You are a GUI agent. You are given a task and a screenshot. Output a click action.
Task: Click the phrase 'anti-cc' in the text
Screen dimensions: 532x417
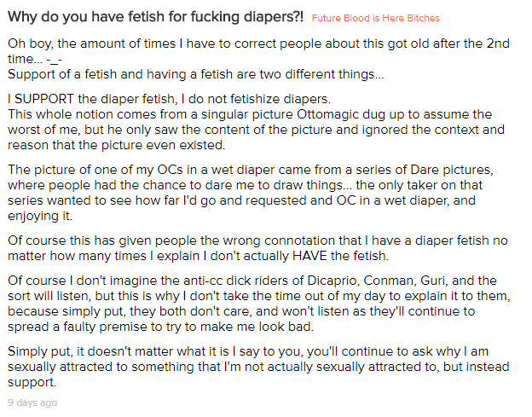point(203,281)
